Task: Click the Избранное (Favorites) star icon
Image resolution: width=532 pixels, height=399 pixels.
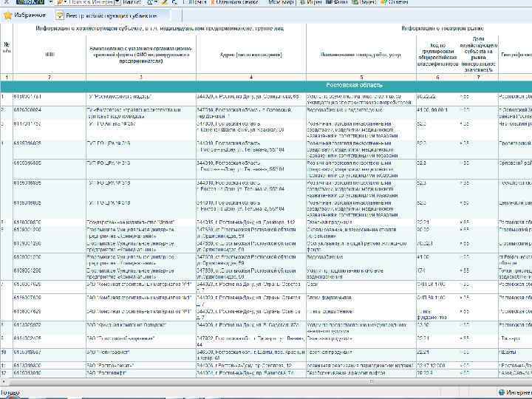Action: (x=8, y=15)
